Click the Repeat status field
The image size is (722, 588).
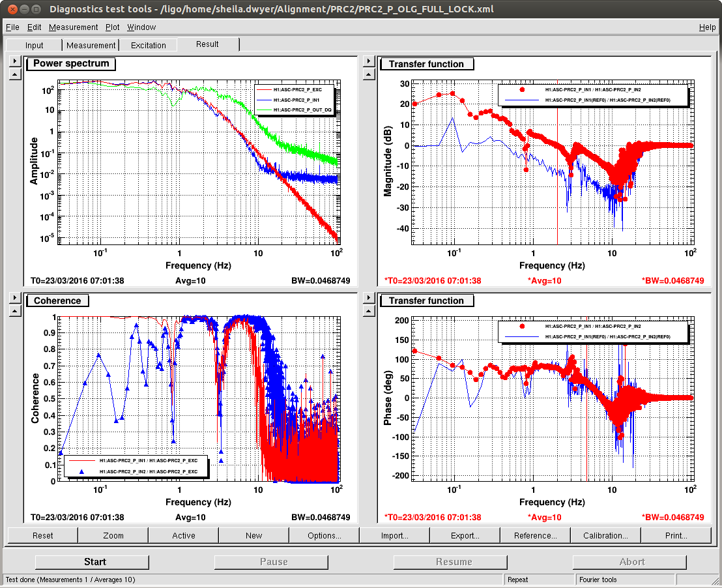tap(538, 580)
